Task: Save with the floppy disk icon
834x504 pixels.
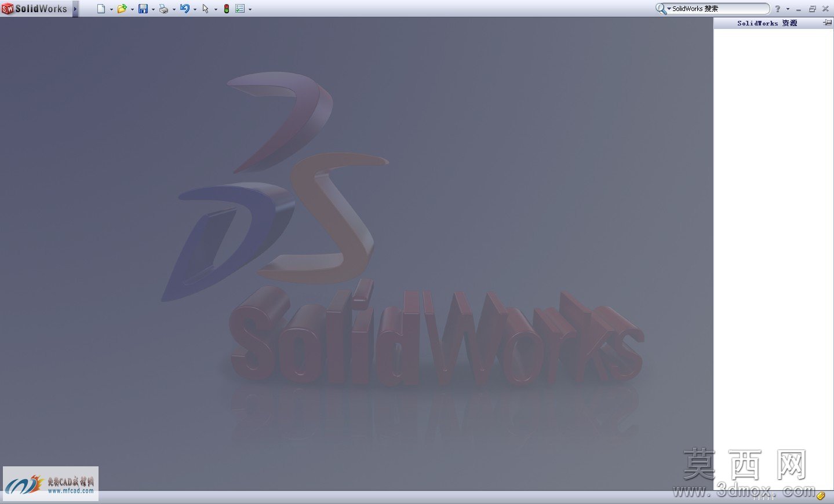Action: tap(143, 9)
